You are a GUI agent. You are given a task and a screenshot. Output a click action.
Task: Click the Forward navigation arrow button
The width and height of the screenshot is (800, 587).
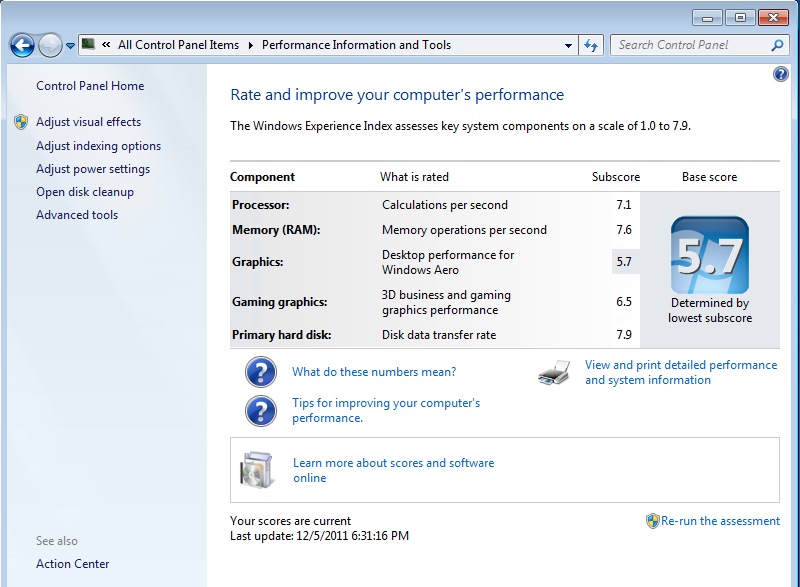[49, 46]
